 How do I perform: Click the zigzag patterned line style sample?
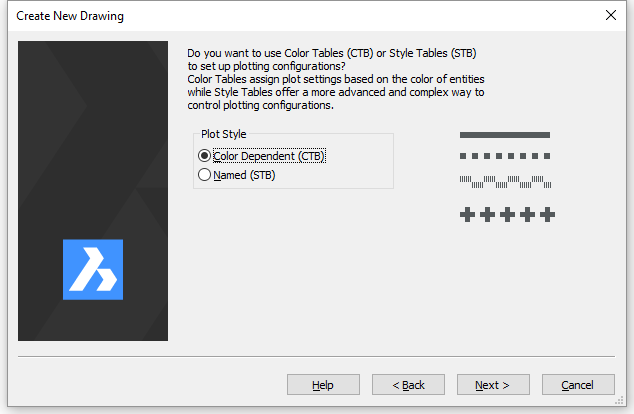pyautogui.click(x=505, y=182)
